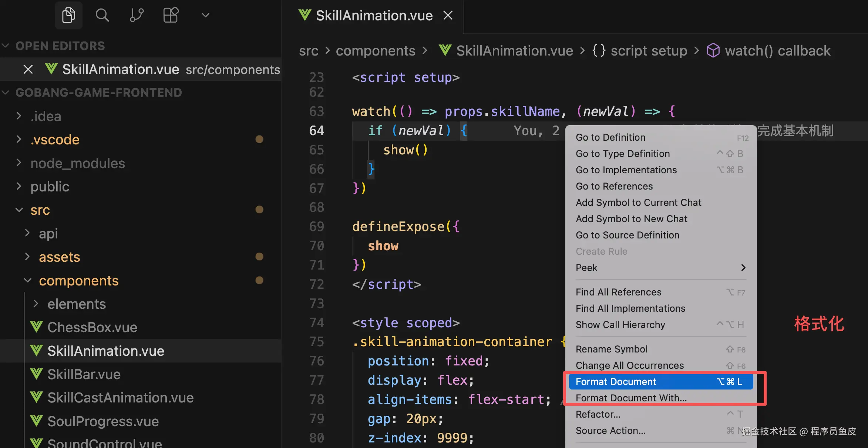Open the Source Control branch icon
The image size is (868, 448).
pos(137,15)
